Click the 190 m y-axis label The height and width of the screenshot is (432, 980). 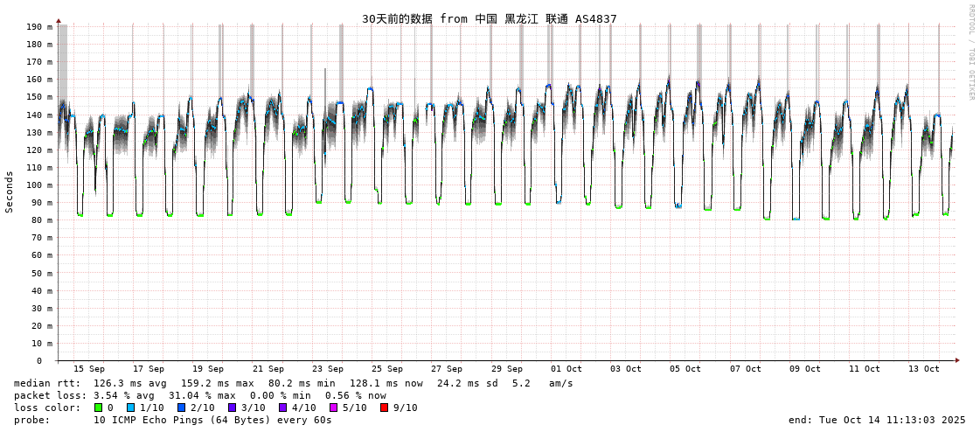point(38,27)
